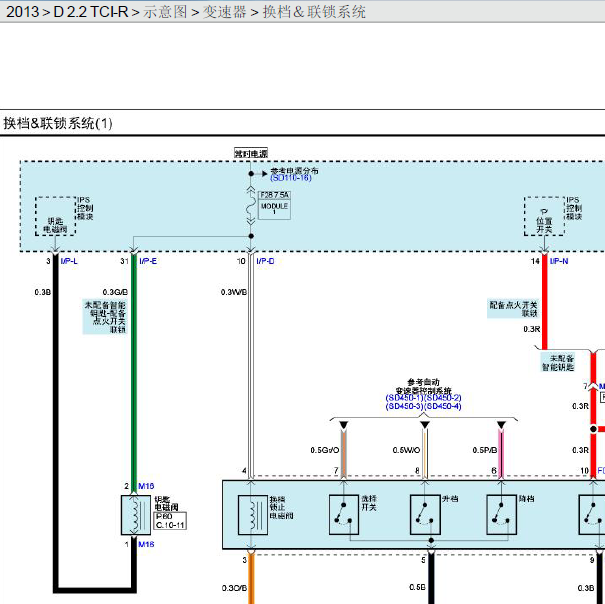
Task: Click the 配备点火开关联锁 note
Action: (x=514, y=309)
